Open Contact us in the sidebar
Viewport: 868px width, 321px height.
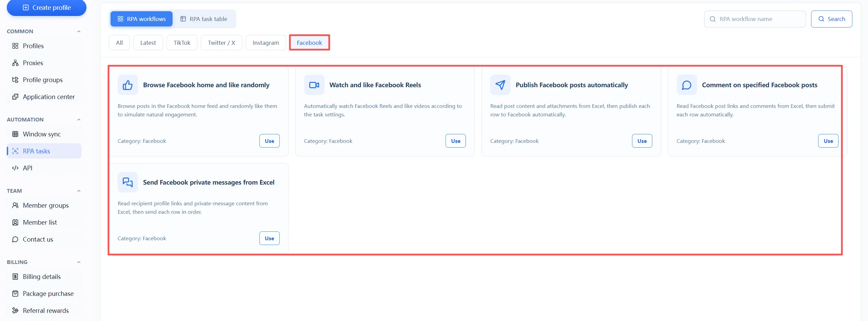click(x=44, y=239)
